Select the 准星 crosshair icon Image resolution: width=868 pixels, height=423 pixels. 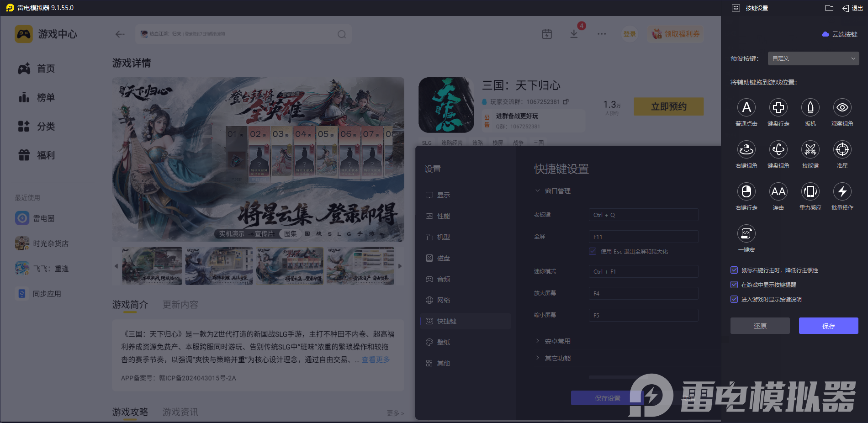pos(842,150)
